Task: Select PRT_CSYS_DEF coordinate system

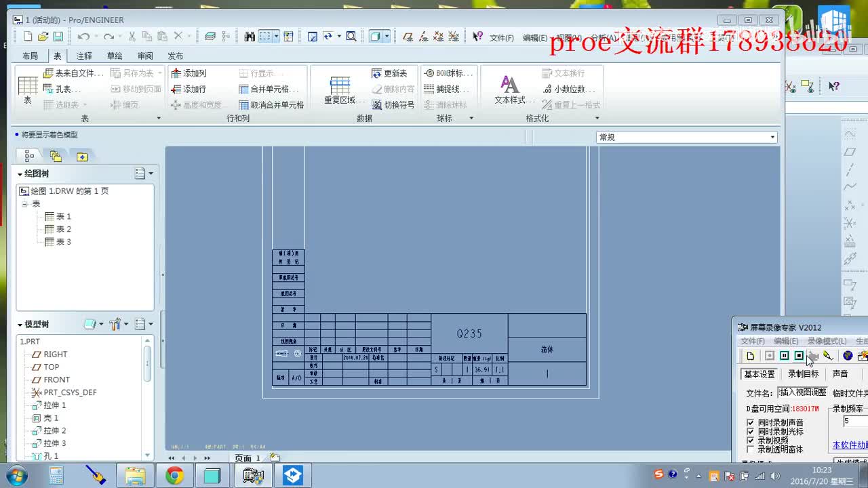Action: click(x=64, y=392)
